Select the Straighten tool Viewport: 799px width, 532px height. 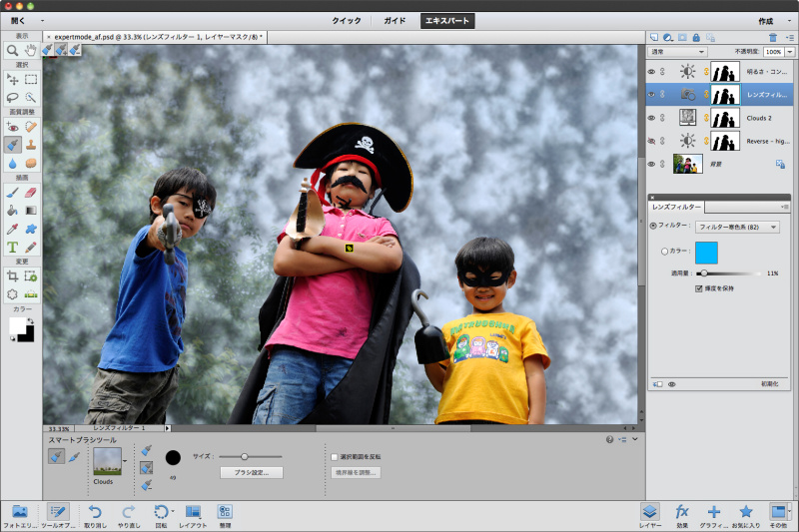pos(31,294)
